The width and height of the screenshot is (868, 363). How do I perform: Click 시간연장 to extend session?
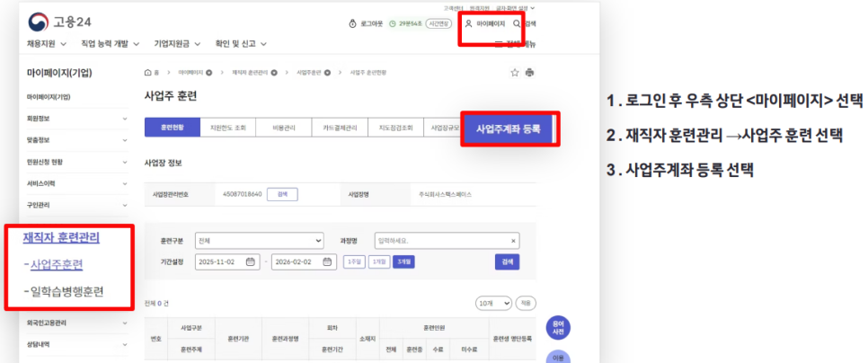(438, 23)
